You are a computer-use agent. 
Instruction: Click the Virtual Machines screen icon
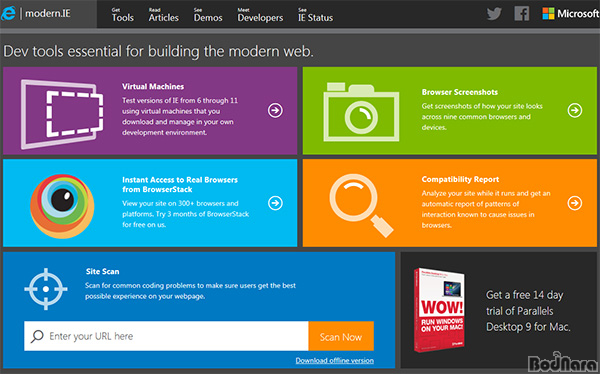tap(62, 114)
